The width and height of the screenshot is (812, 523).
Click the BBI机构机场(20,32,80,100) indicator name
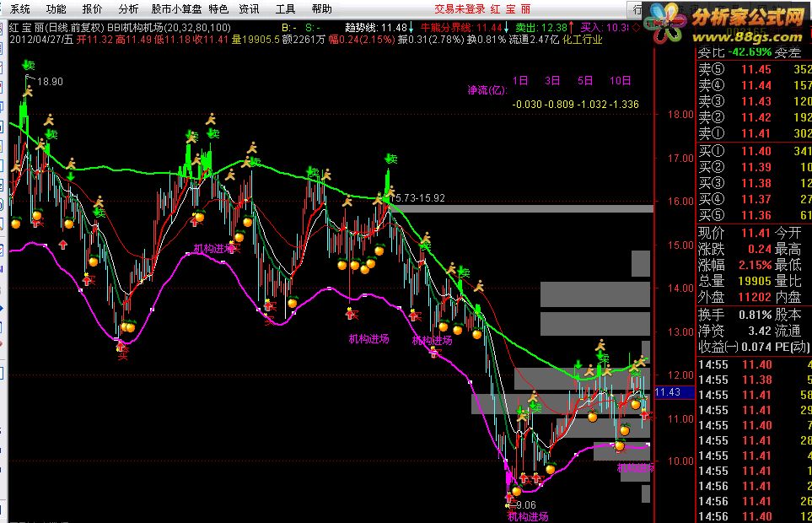(x=169, y=28)
